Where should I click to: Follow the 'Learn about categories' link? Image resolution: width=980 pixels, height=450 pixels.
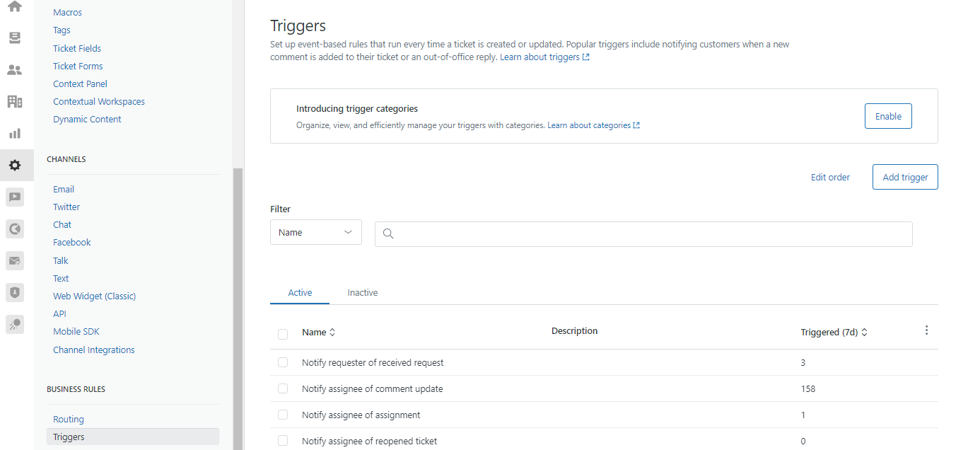(x=589, y=125)
